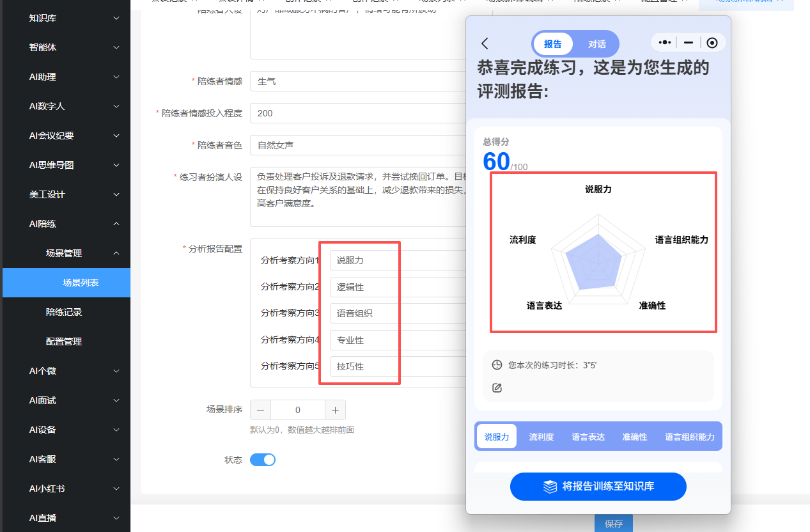Click the circular close target icon
This screenshot has height=532, width=810.
712,43
